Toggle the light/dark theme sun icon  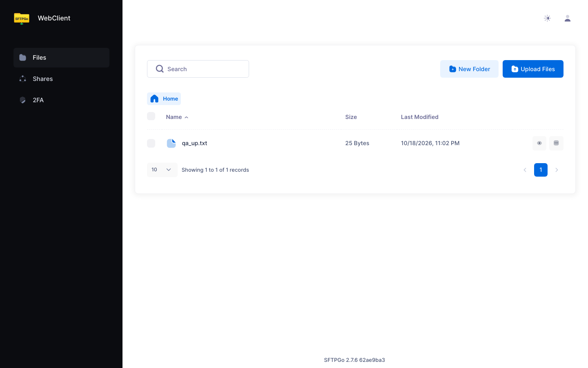pos(548,18)
